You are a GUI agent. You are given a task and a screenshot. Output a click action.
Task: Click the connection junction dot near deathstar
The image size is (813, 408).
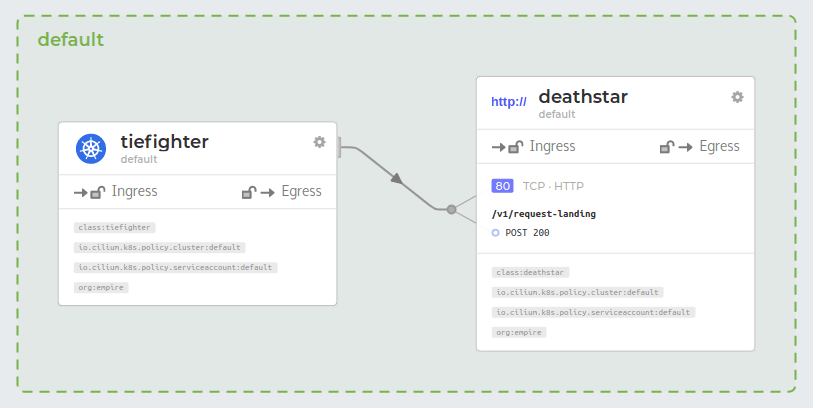[452, 209]
